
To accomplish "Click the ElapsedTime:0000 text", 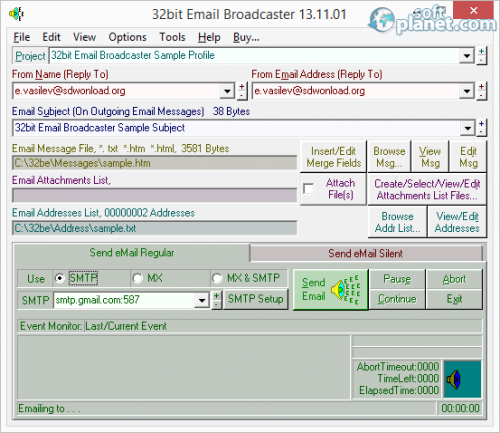I will (x=399, y=390).
